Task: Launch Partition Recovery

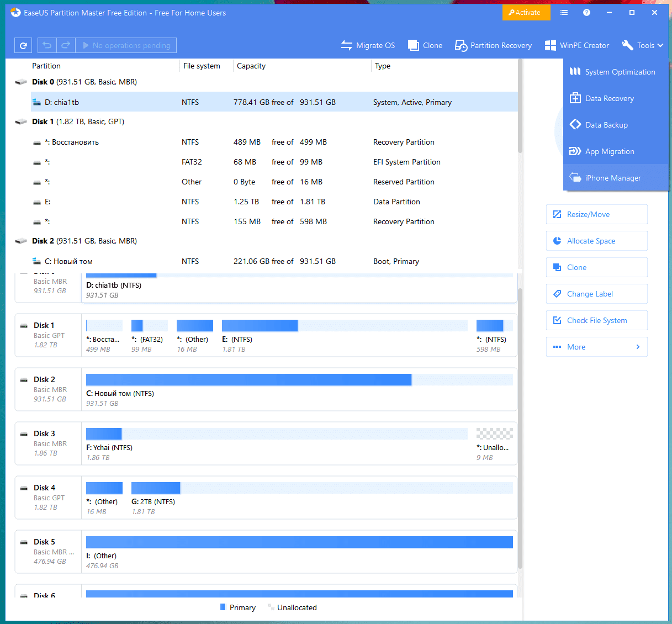Action: 493,45
